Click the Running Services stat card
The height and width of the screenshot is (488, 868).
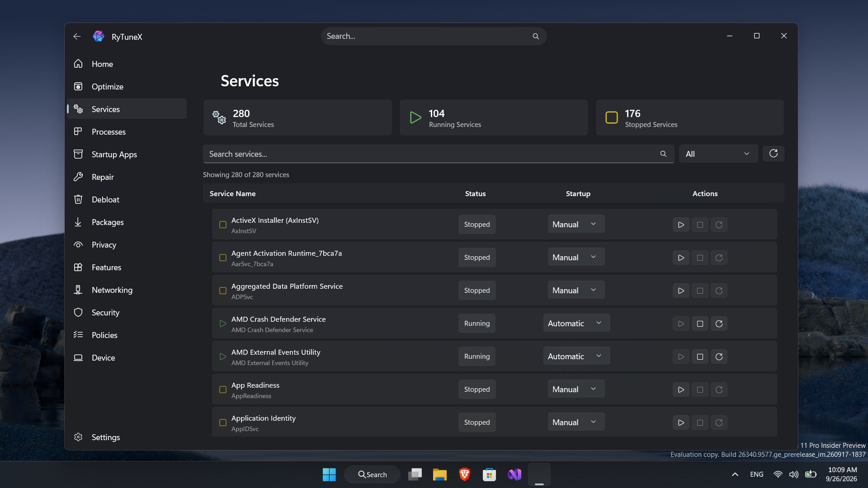[494, 117]
